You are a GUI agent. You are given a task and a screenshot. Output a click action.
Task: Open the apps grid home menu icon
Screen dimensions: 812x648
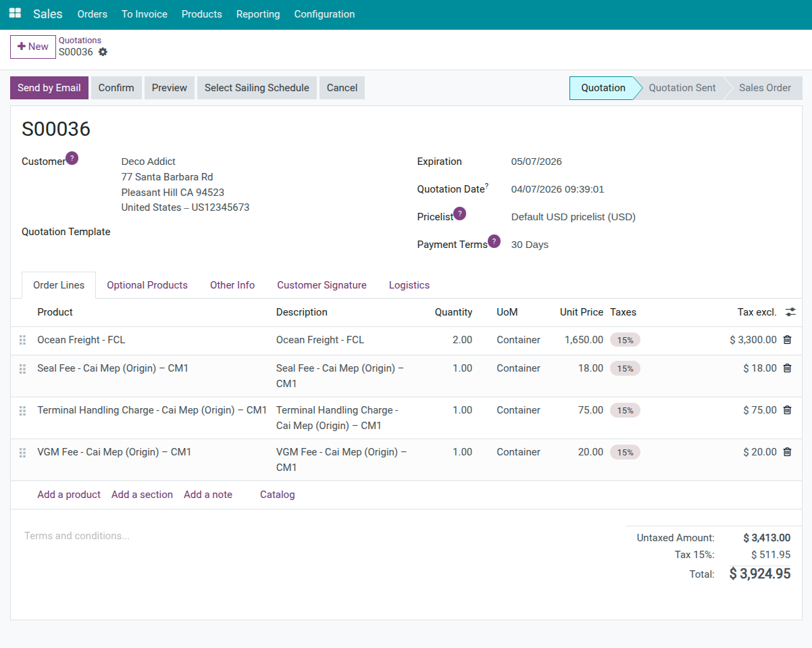coord(15,14)
